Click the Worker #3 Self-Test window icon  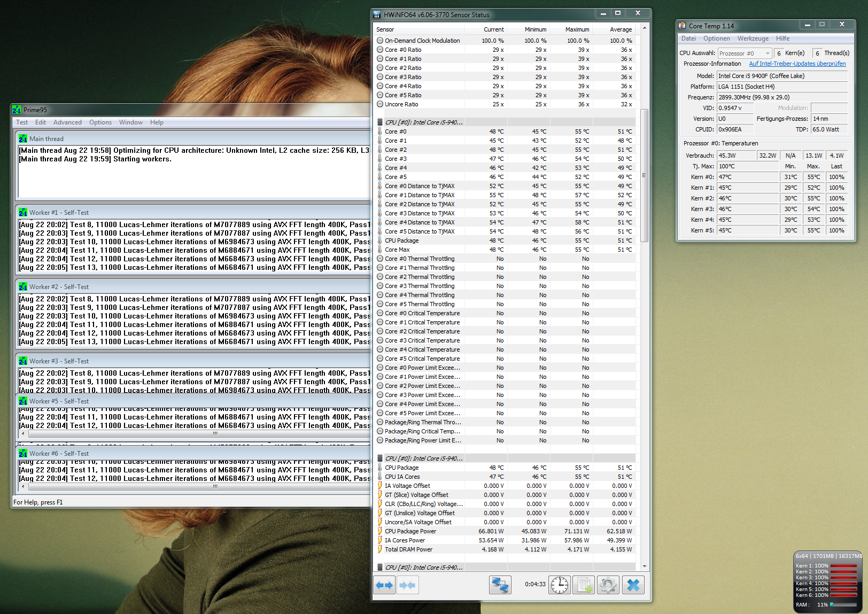[23, 361]
